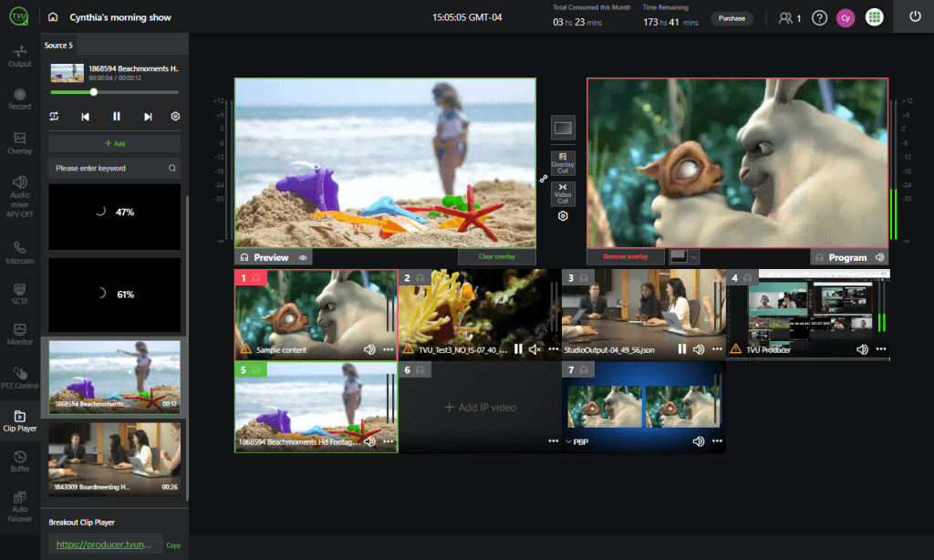Select the Beachmoments clip thumbnail in list
The width and height of the screenshot is (934, 560).
[114, 378]
